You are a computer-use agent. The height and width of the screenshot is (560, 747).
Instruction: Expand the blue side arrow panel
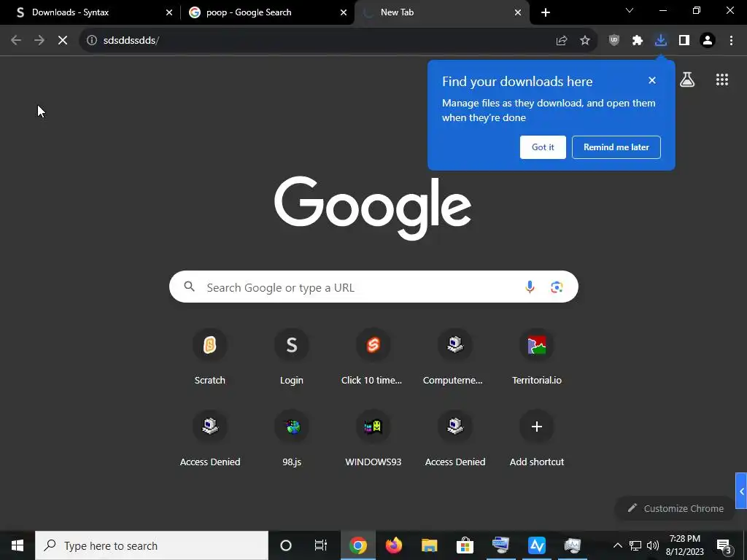click(741, 491)
